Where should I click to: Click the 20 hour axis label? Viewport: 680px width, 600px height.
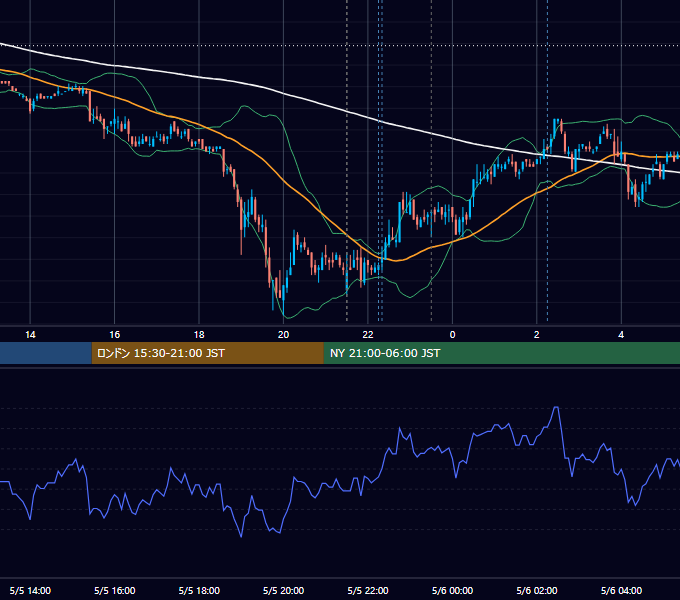(283, 335)
